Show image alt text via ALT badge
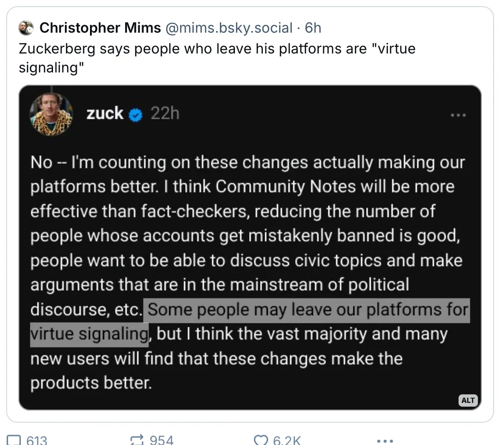This screenshot has height=445, width=504. click(x=468, y=400)
